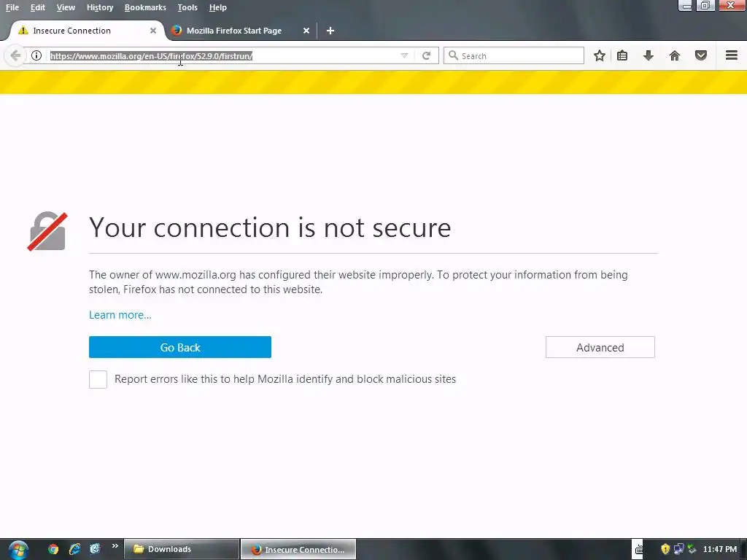Open the History menu

(x=100, y=7)
